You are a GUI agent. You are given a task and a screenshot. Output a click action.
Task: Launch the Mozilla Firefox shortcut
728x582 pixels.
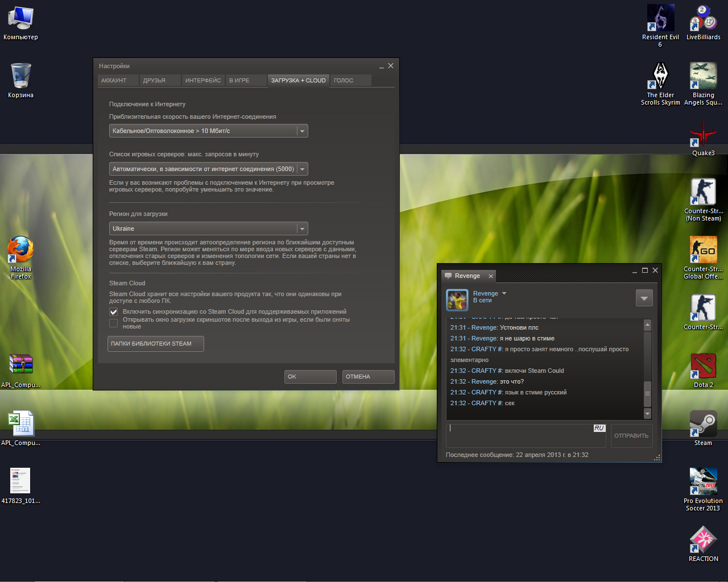coord(20,257)
